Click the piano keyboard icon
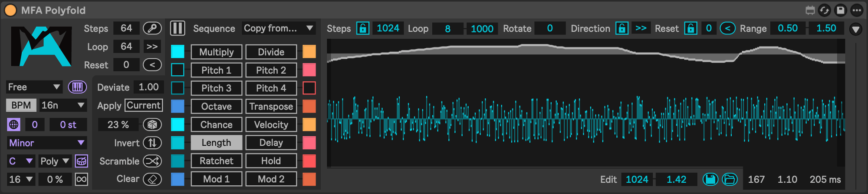The image size is (868, 194). (x=77, y=87)
